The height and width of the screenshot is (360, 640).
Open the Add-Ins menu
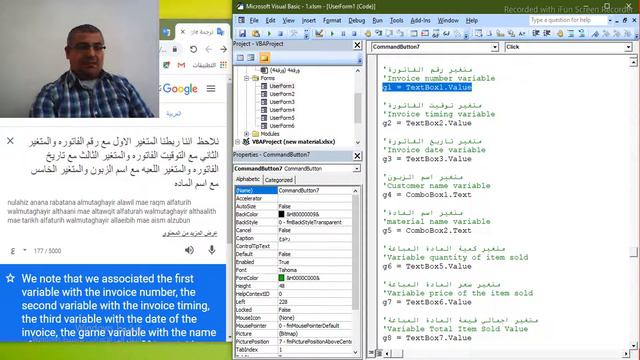point(420,20)
